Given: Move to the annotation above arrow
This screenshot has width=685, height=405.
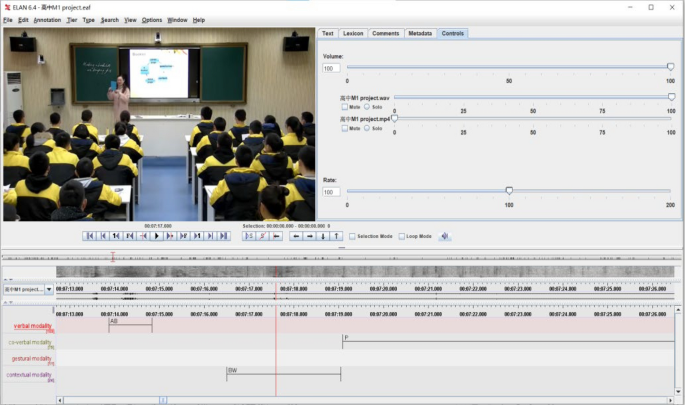Looking at the screenshot, I should (336, 236).
